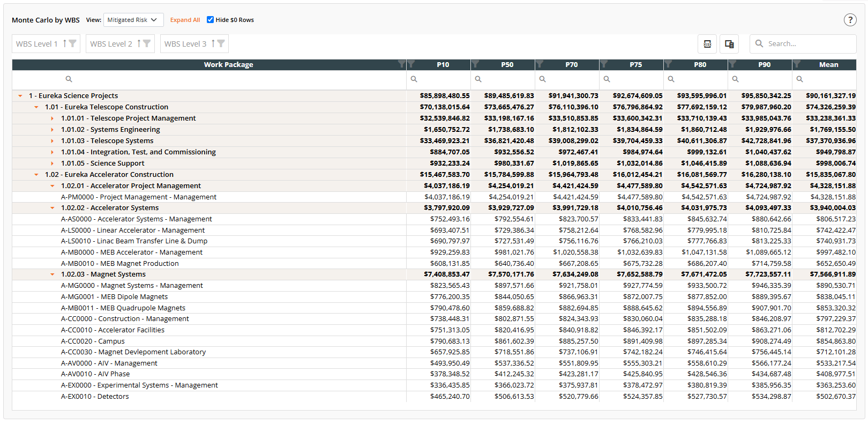Select row A-MG0001 - MEB Dipole Magnets
The width and height of the screenshot is (868, 424).
coord(434,297)
